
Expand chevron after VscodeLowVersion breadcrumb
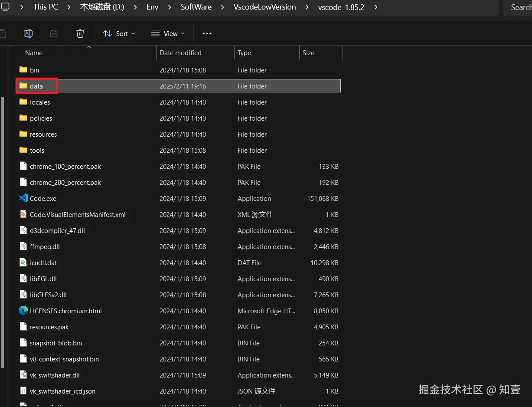tap(307, 7)
